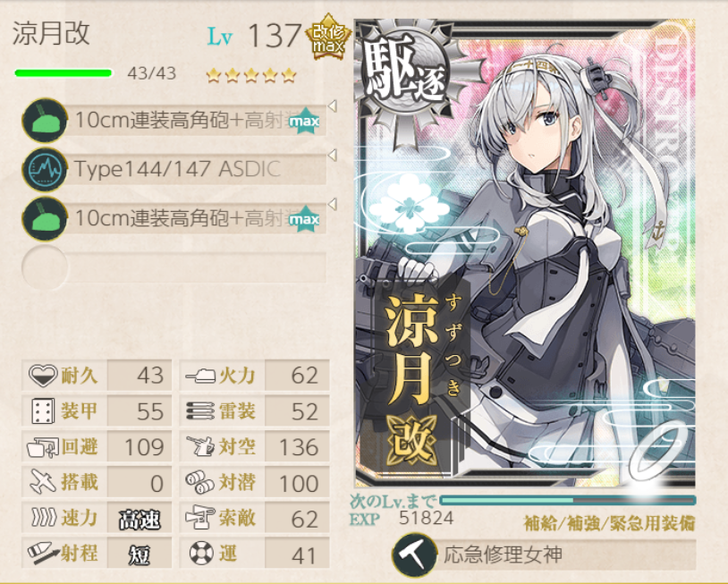Select the empty fourth equipment slot
The height and width of the screenshot is (584, 728).
[x=174, y=268]
